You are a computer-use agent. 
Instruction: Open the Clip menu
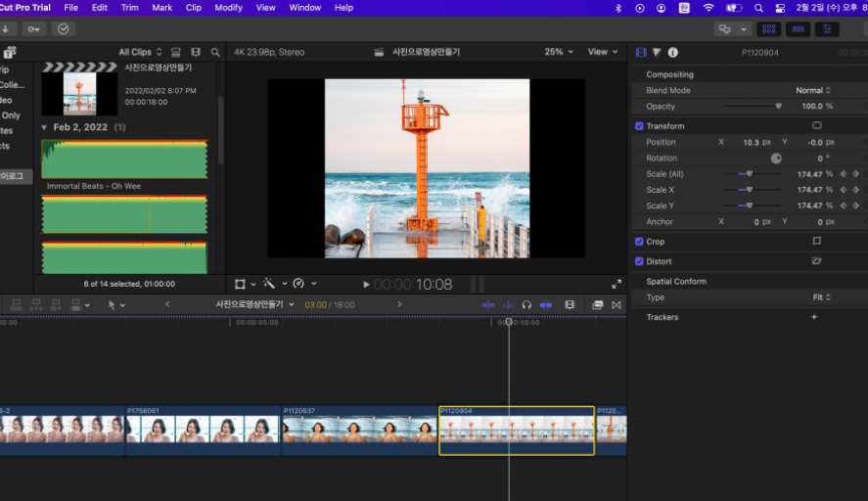(x=193, y=8)
